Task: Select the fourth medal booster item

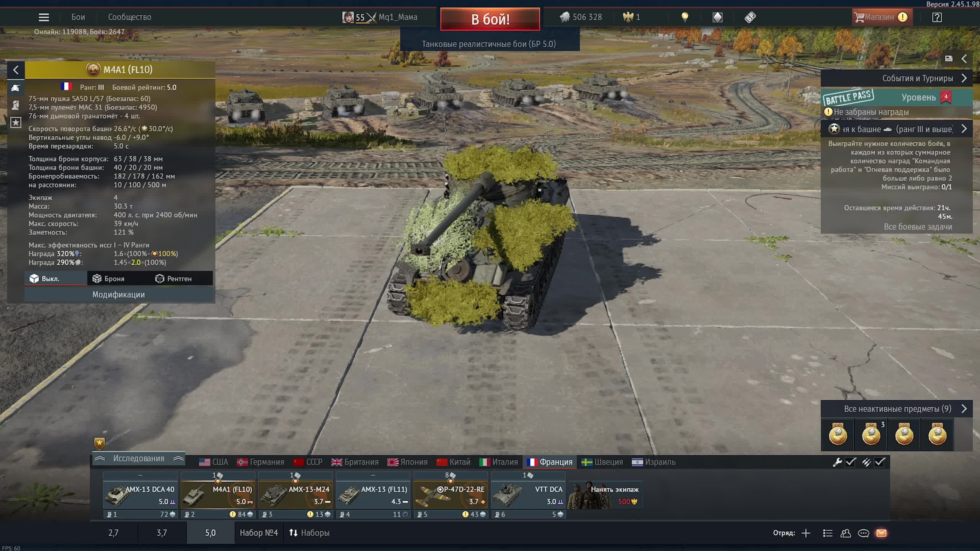Action: pos(937,434)
